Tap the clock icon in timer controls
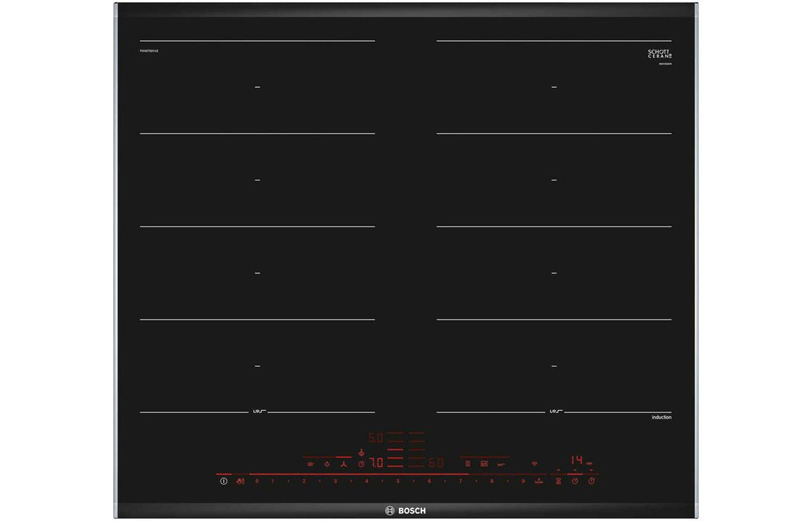This screenshot has width=812, height=521. coord(575,482)
